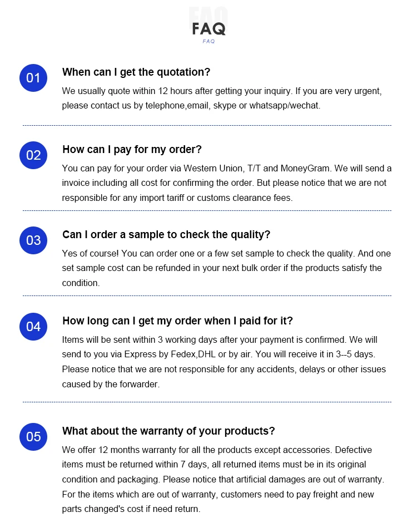The width and height of the screenshot is (417, 532).
Task: Click the large FAQ title
Action: 209,29
